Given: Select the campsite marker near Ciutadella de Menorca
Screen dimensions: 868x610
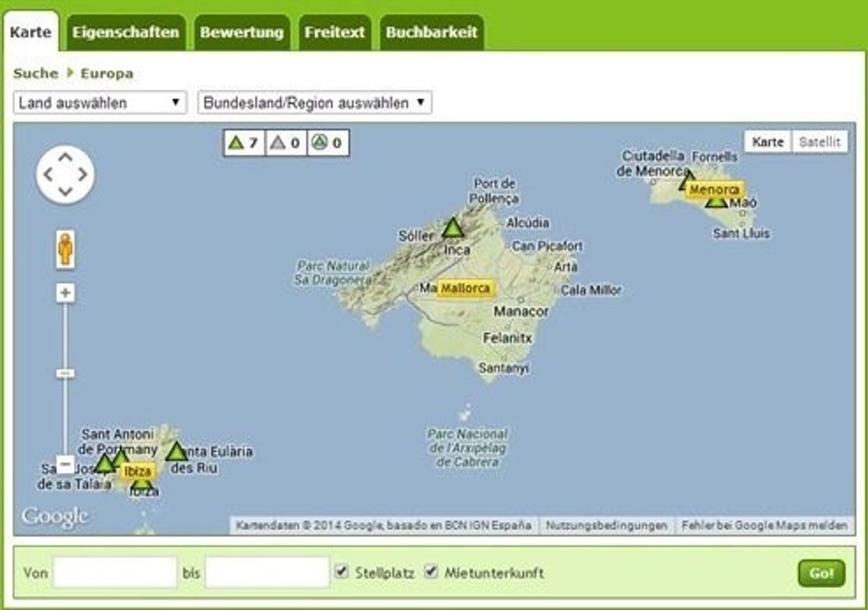Looking at the screenshot, I should pos(687,180).
